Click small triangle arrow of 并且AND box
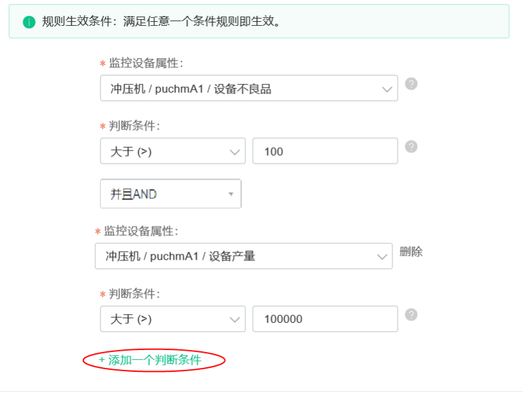Viewport: 532px width, 395px height. pos(231,194)
